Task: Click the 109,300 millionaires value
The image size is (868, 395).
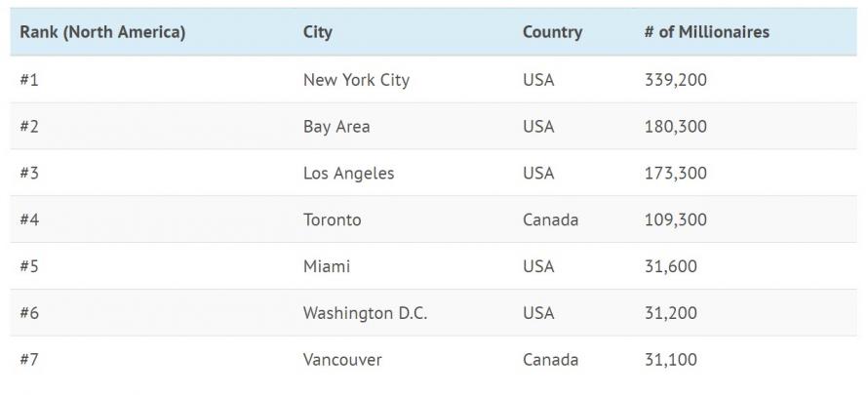Action: pos(676,219)
